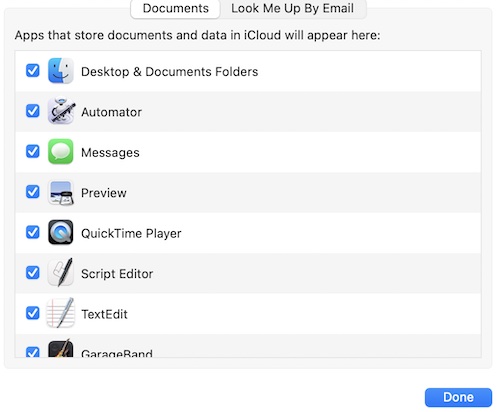The width and height of the screenshot is (500, 412).
Task: Switch to Look Me Up By Email tab
Action: pyautogui.click(x=292, y=9)
